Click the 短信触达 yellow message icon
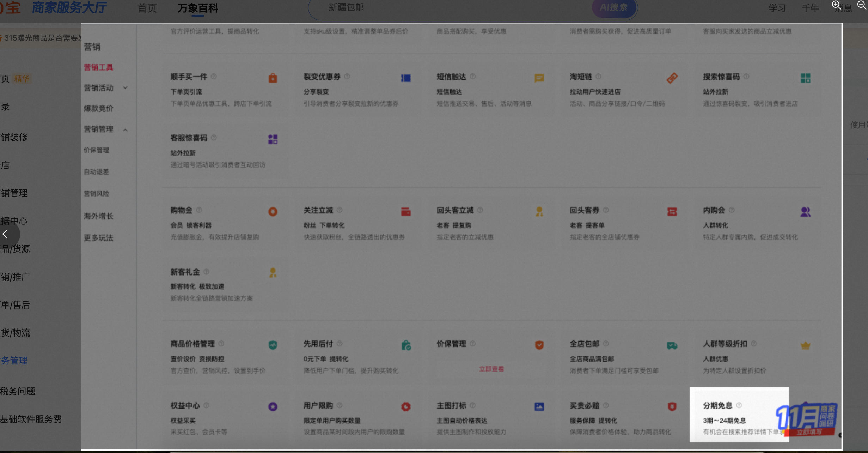 [x=539, y=78]
